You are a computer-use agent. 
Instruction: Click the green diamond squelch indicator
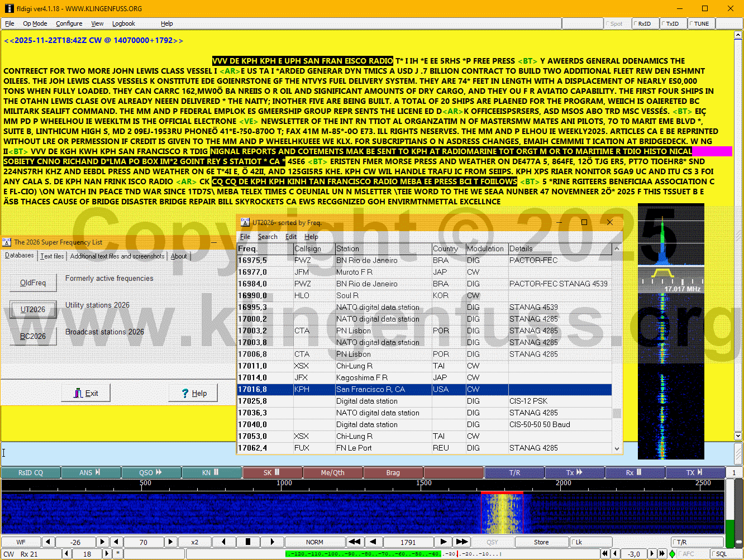(x=672, y=554)
